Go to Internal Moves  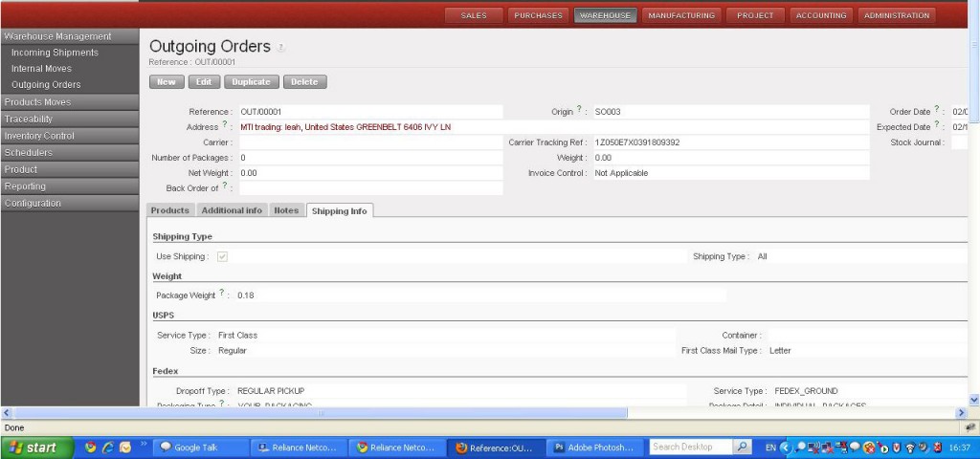coord(41,69)
